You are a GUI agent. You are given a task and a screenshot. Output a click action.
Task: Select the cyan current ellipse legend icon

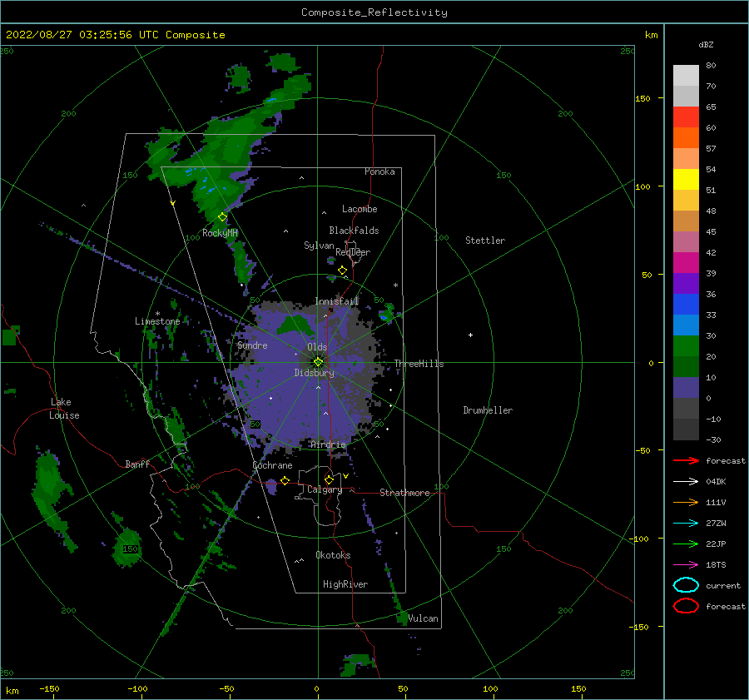686,585
